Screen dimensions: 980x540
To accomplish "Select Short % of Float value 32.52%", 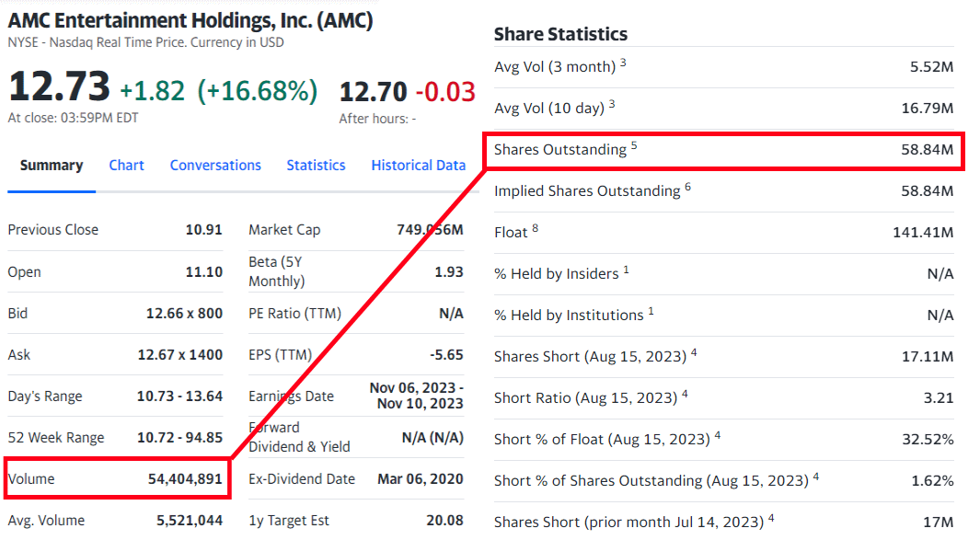I will pyautogui.click(x=928, y=439).
